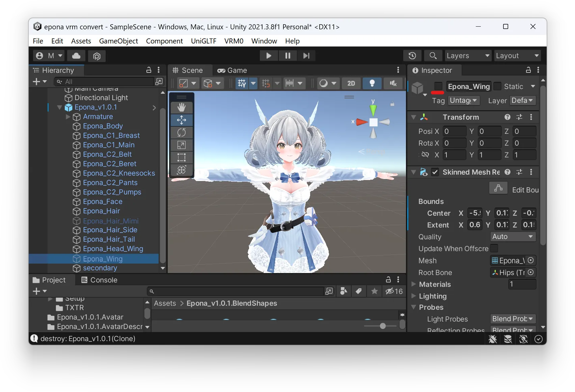This screenshot has width=575, height=392.
Task: Lock the Inspector panel
Action: pos(528,70)
